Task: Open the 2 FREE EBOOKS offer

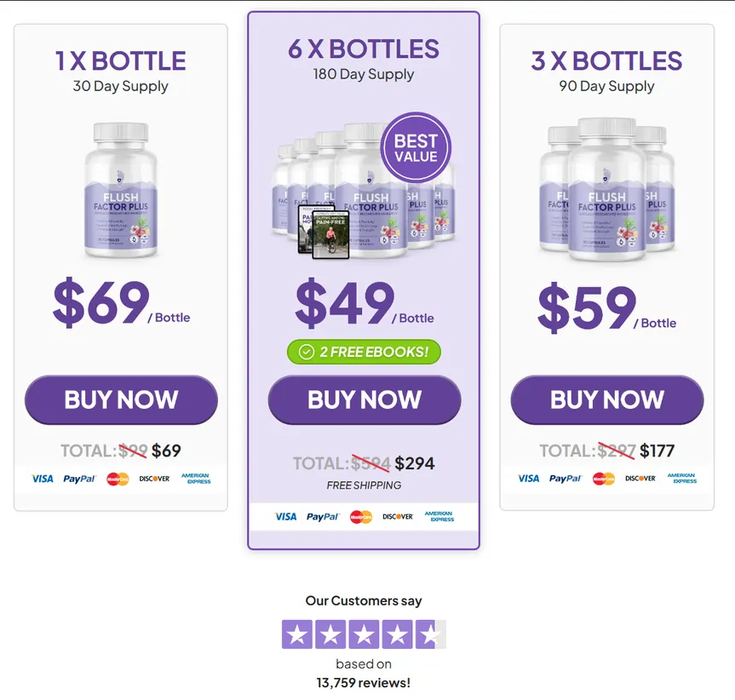Action: [x=364, y=352]
